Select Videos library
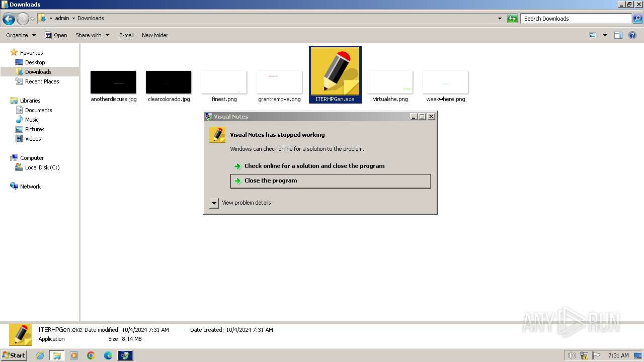This screenshot has height=362, width=644. point(33,139)
